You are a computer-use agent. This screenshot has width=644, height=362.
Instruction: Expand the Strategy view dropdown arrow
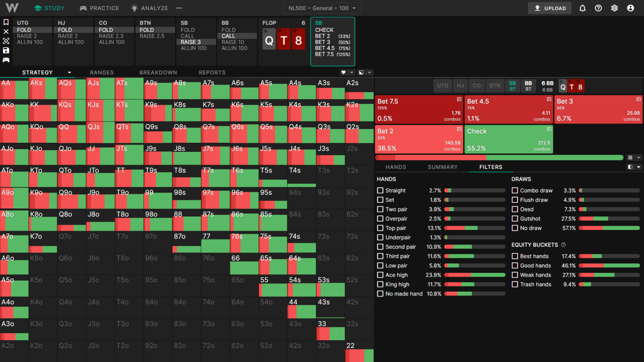pos(69,72)
